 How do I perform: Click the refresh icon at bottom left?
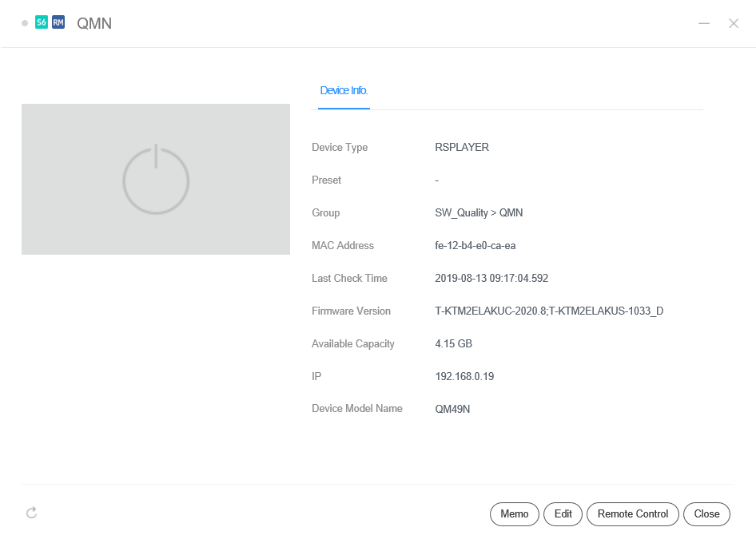pyautogui.click(x=32, y=513)
